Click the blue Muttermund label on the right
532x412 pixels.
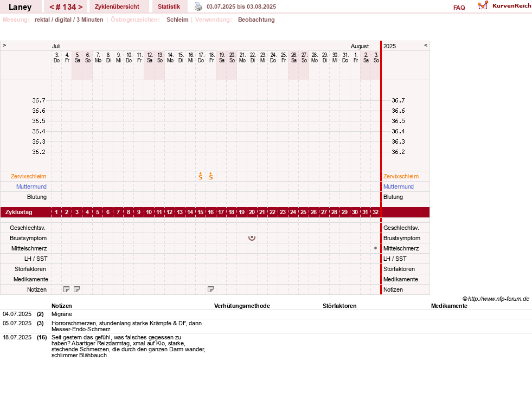coord(398,186)
